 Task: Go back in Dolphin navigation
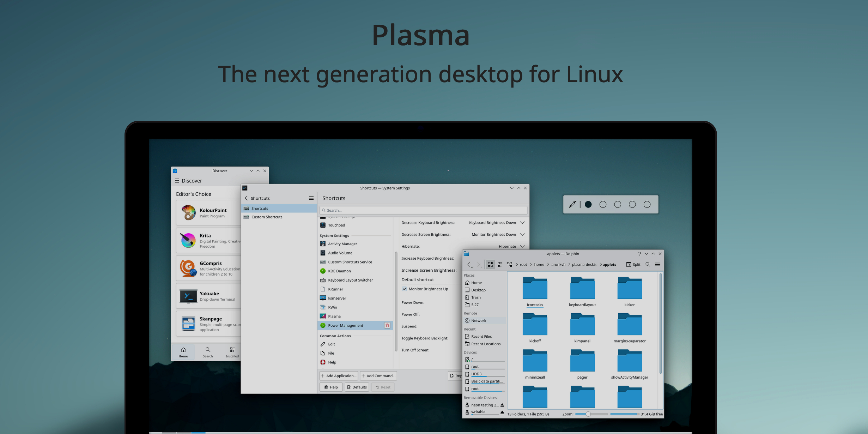(x=469, y=264)
